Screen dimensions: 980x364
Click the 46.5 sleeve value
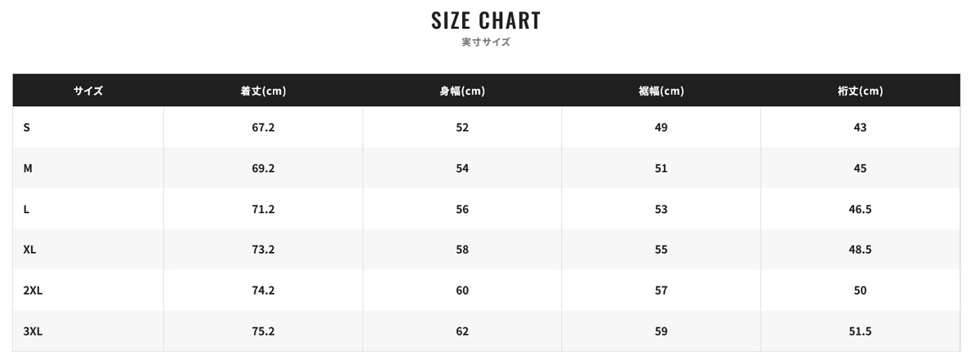(860, 209)
